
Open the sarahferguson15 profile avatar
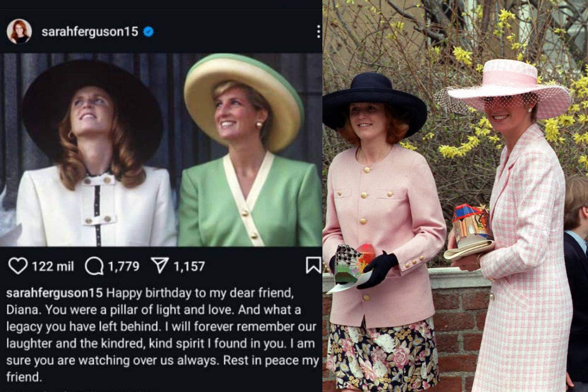19,32
